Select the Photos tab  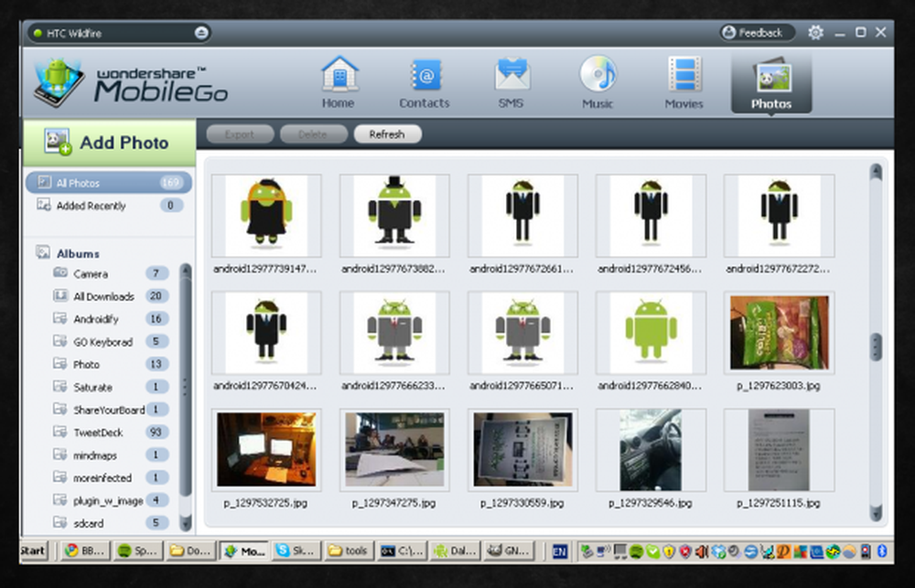point(770,82)
